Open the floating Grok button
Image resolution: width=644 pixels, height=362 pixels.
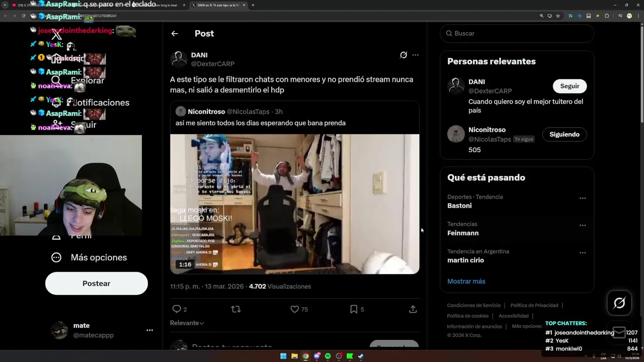pos(619,303)
